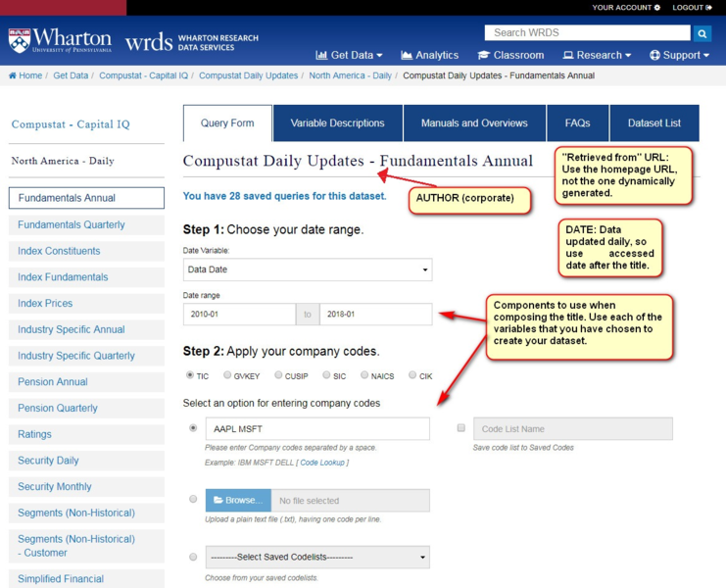This screenshot has width=726, height=588.
Task: Open Ratings in sidebar
Action: 86,434
